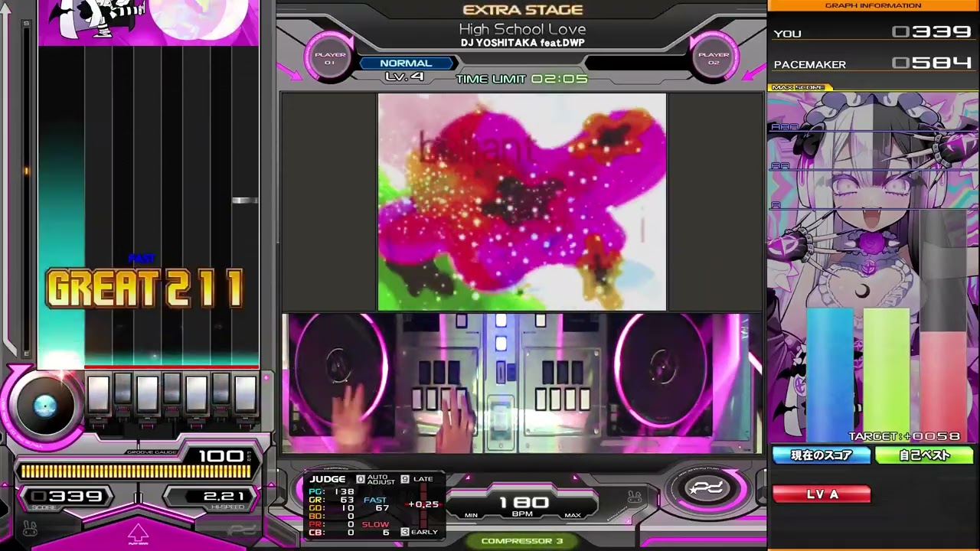Click the YOU 0339 score row

coord(873,32)
